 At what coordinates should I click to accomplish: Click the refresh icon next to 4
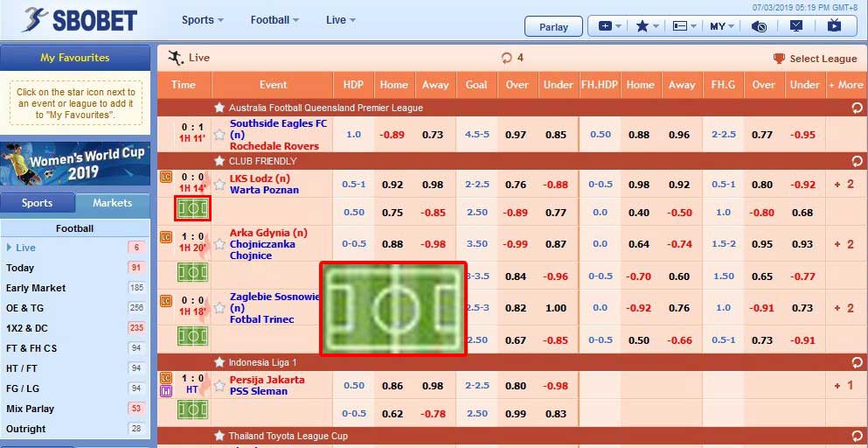[x=506, y=58]
